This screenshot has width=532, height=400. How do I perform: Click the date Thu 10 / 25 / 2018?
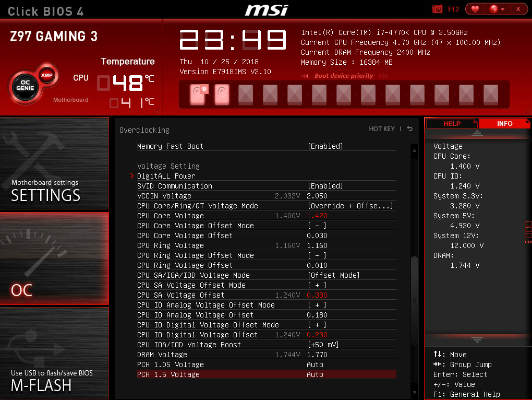click(x=219, y=62)
